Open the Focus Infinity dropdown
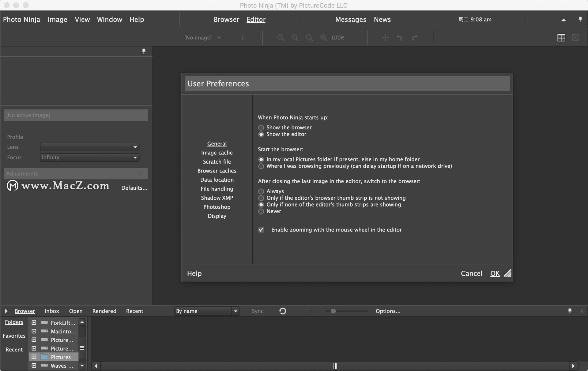The height and width of the screenshot is (371, 588). (135, 158)
